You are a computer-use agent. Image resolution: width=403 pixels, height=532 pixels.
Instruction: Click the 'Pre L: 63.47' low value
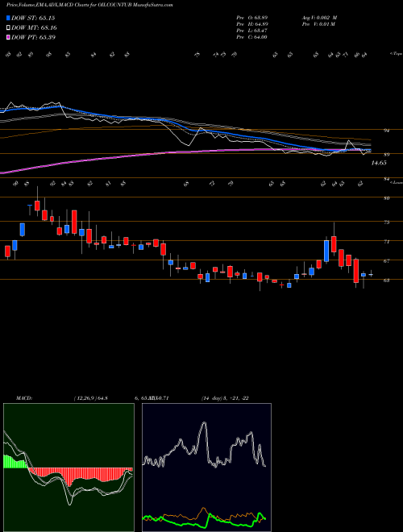click(251, 31)
